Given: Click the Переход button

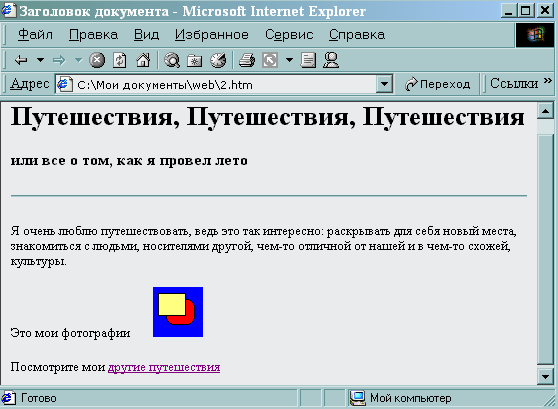Looking at the screenshot, I should point(438,84).
